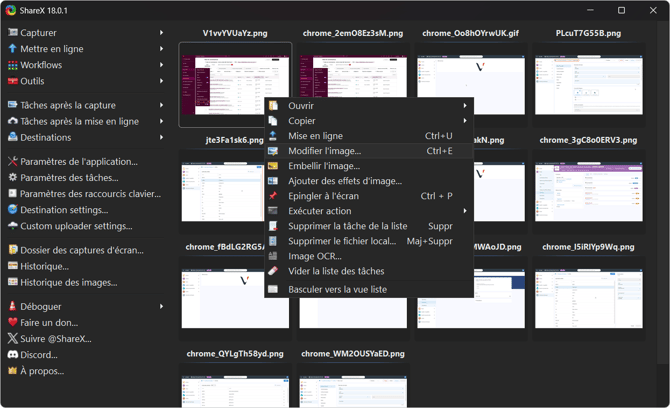Viewport: 670px width, 408px height.
Task: Expand the Destinations submenu arrow
Action: (161, 137)
